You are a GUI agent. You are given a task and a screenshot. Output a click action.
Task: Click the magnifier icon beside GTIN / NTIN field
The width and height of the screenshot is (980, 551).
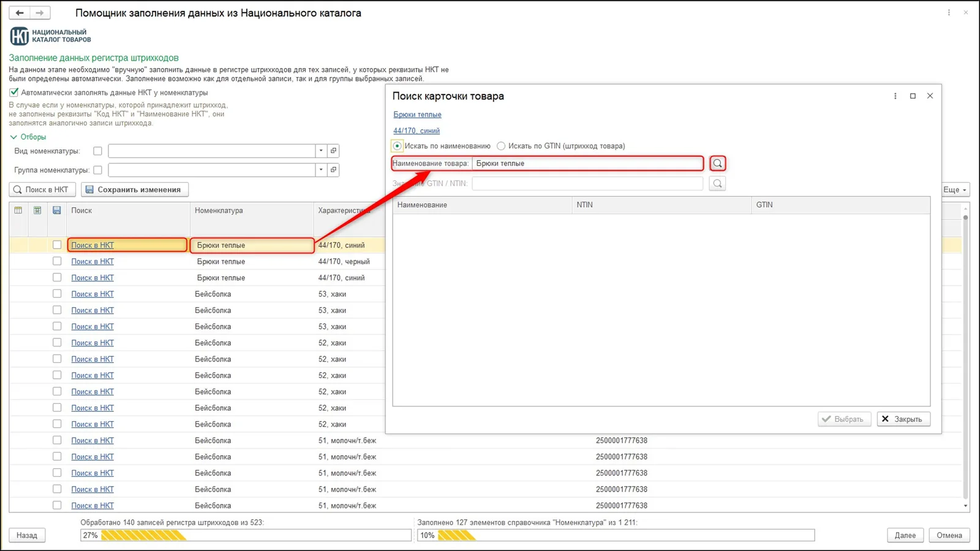(717, 183)
